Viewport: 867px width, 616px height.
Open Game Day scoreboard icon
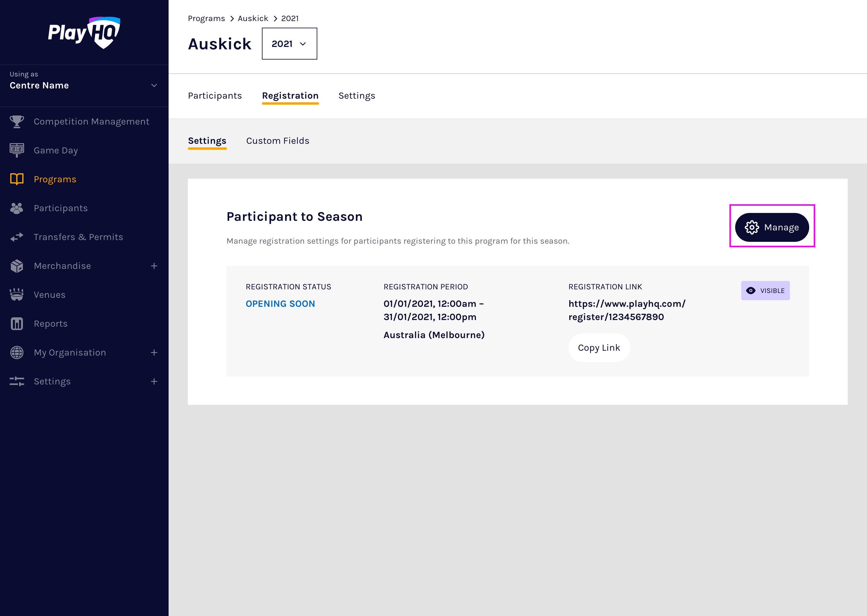17,150
